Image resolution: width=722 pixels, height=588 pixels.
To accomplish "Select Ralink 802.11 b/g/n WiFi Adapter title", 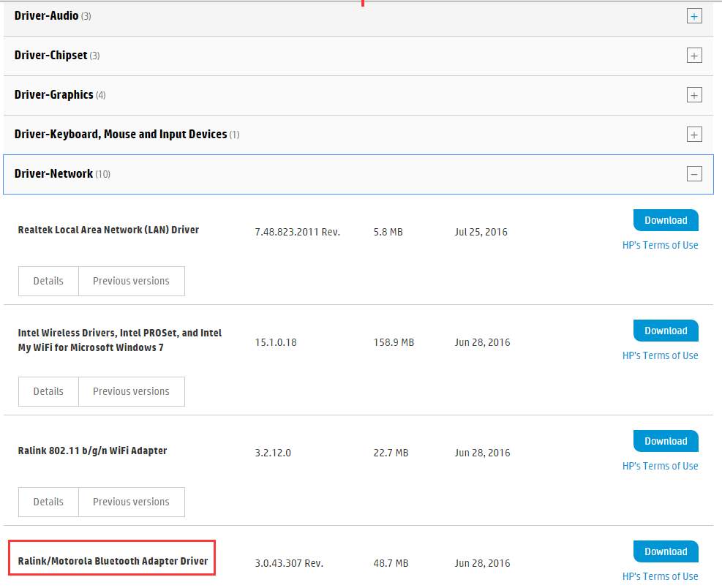I will pyautogui.click(x=92, y=451).
